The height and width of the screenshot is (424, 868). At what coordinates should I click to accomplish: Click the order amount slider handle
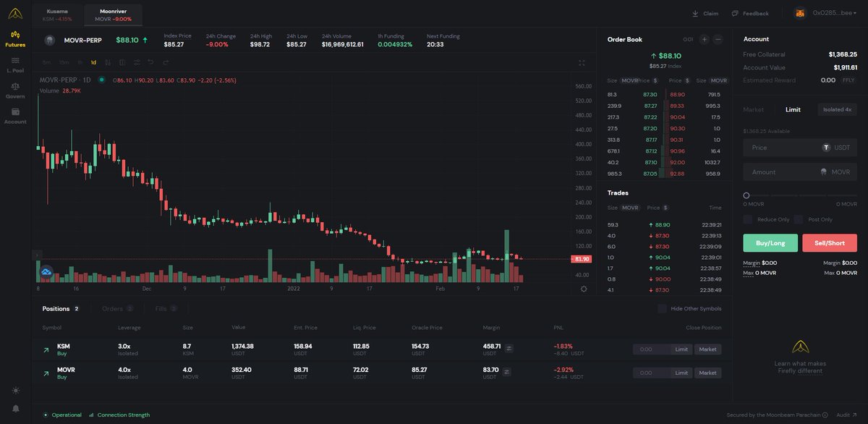pyautogui.click(x=745, y=195)
